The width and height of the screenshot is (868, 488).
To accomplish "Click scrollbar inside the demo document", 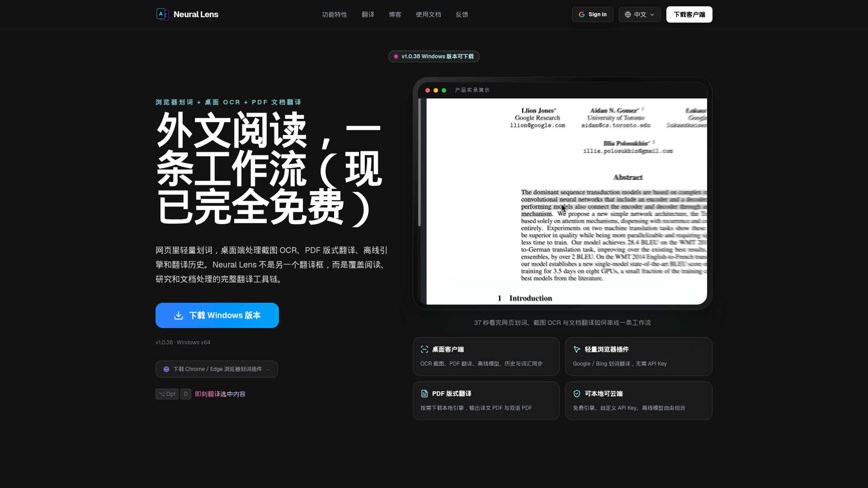I will click(x=420, y=163).
